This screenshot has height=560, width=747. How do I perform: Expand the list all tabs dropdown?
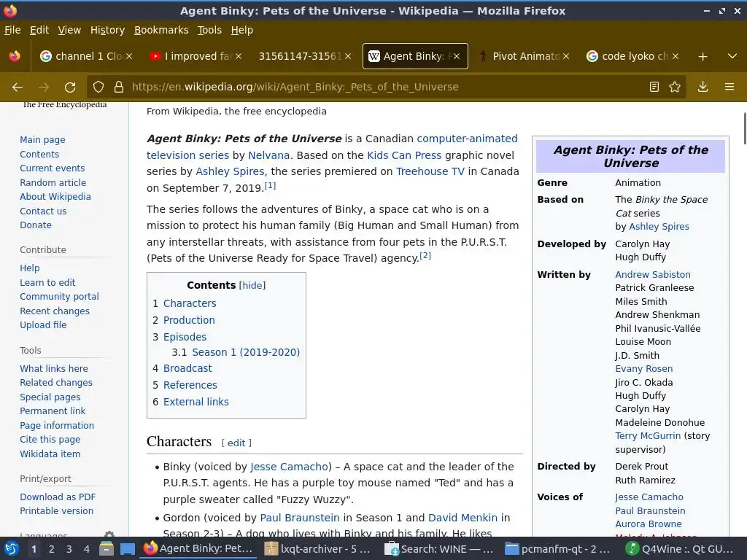732,56
